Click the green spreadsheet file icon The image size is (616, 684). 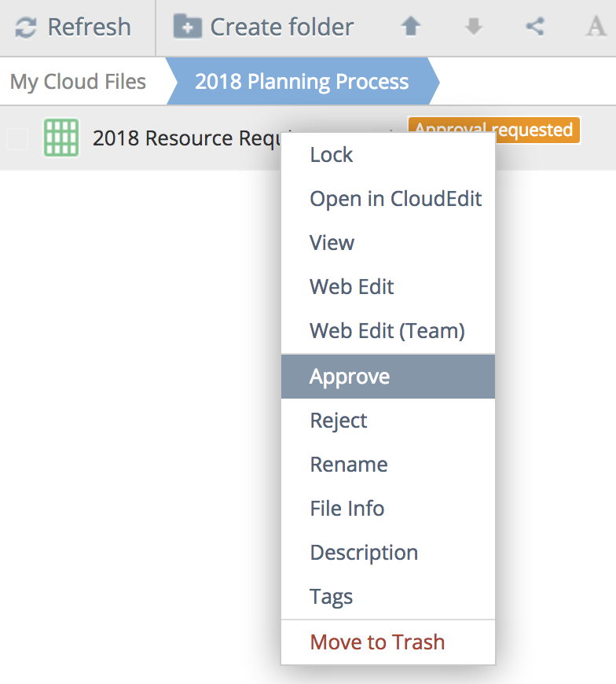pyautogui.click(x=61, y=138)
